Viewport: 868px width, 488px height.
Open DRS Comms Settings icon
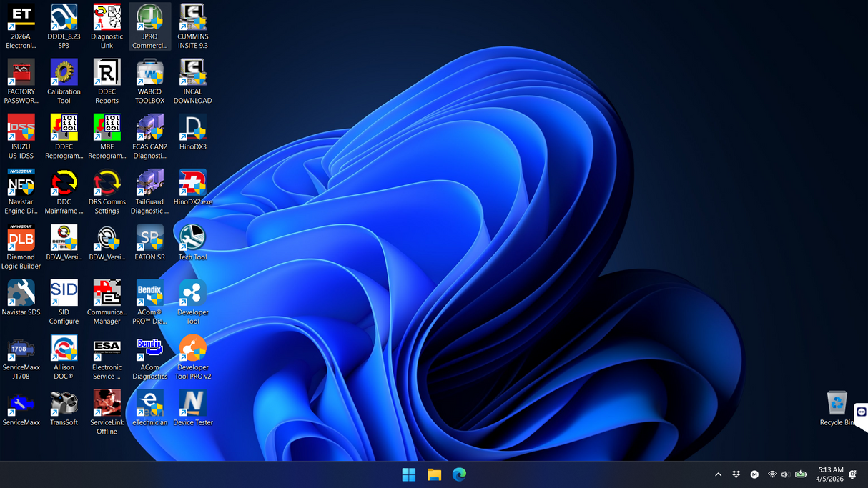(x=107, y=191)
